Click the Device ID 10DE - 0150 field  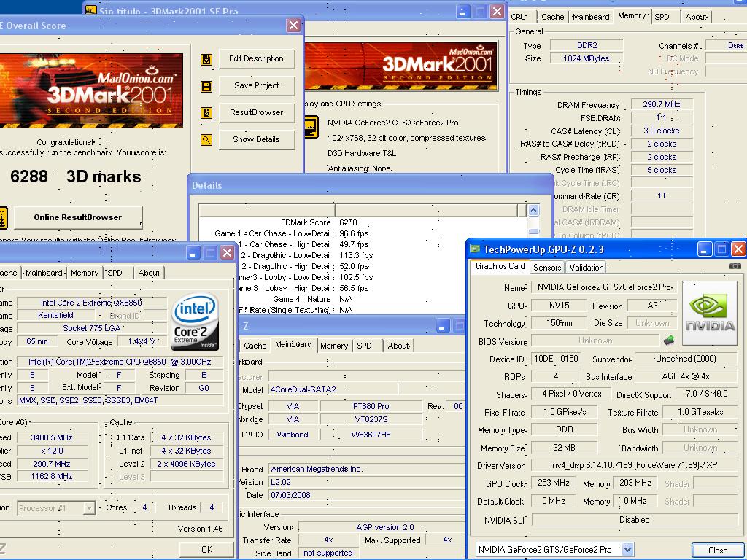(x=556, y=359)
